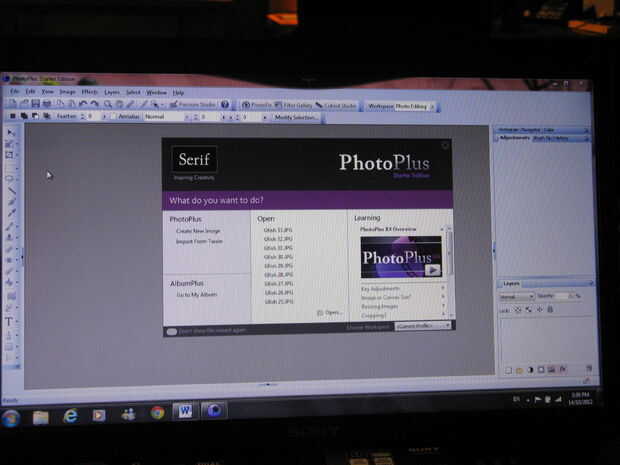Click the Open... link below file list

329,313
